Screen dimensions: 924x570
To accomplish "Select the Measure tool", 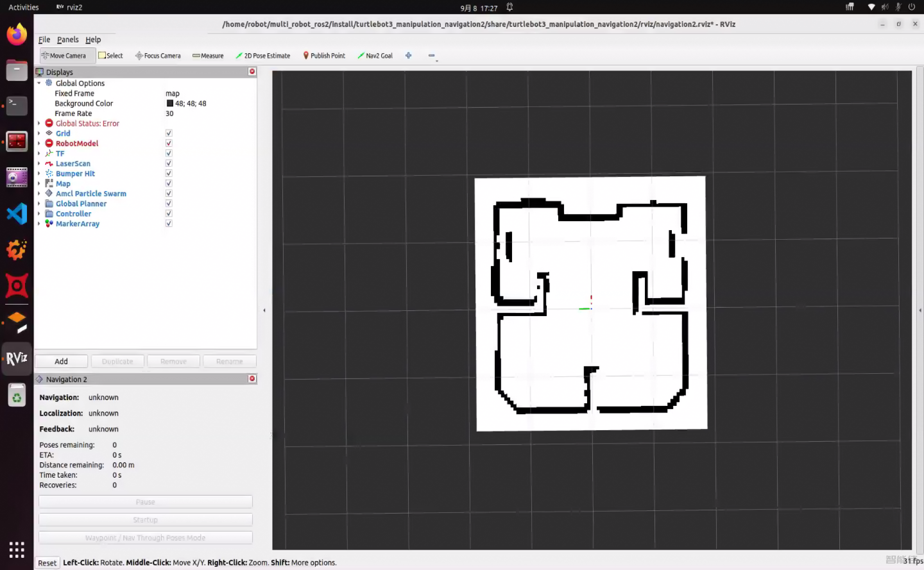I will tap(208, 56).
